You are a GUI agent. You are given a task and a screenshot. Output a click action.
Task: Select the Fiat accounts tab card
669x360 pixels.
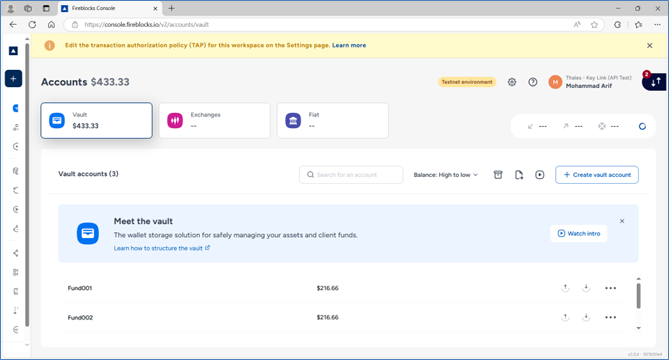click(x=333, y=120)
